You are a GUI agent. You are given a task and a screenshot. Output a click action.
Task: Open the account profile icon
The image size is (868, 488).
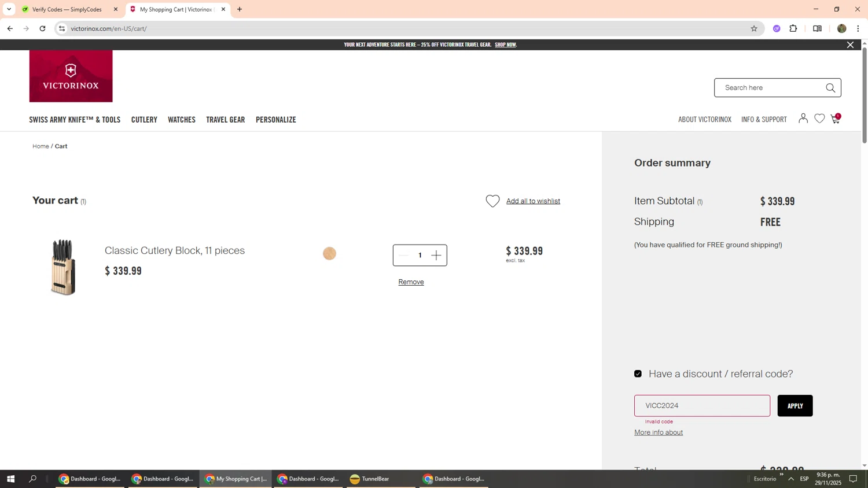point(803,119)
